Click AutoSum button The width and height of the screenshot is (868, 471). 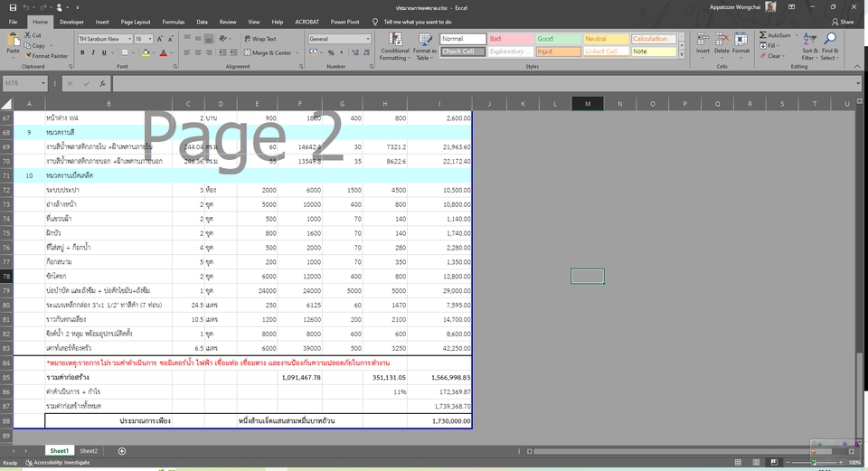[x=775, y=35]
